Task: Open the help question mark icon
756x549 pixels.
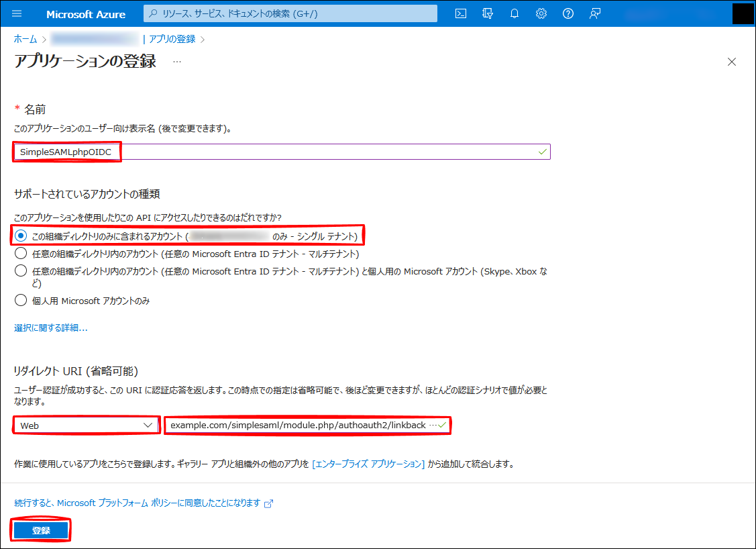Action: (x=568, y=14)
